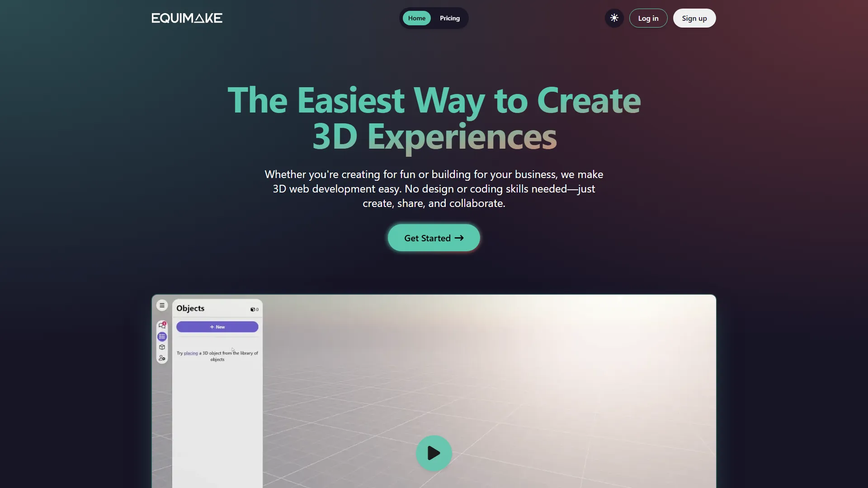Click the arrow icon inside Get Started
Viewport: 868px width, 488px height.
pyautogui.click(x=459, y=238)
